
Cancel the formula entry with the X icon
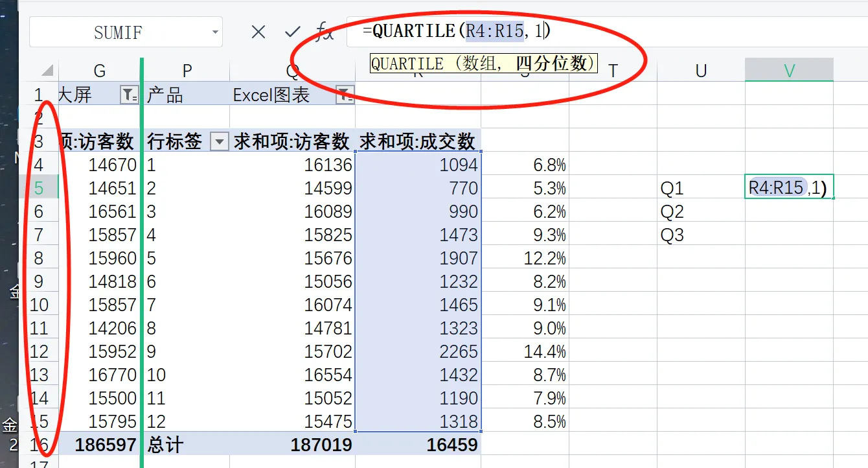pyautogui.click(x=258, y=32)
